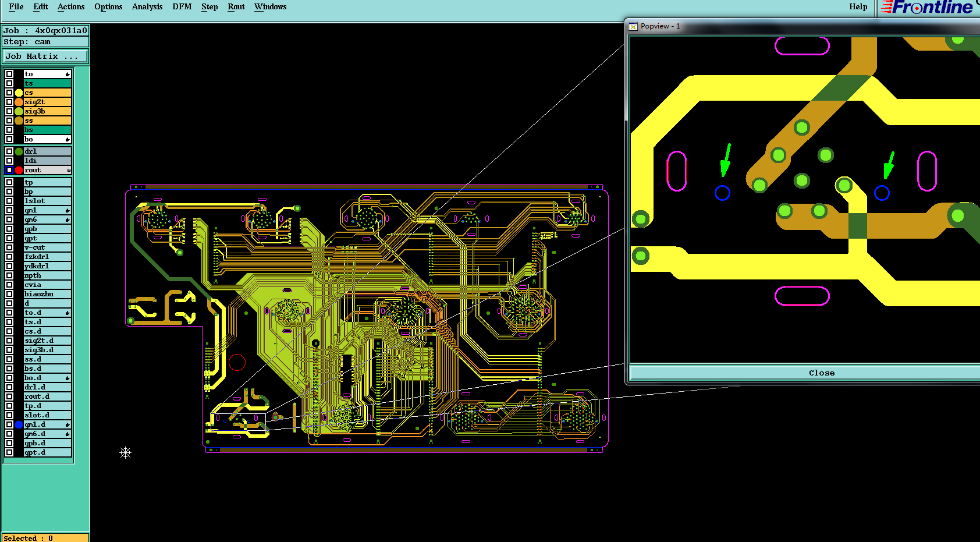The image size is (980, 542).
Task: Toggle the checkbox for 'to' layer
Action: point(9,74)
